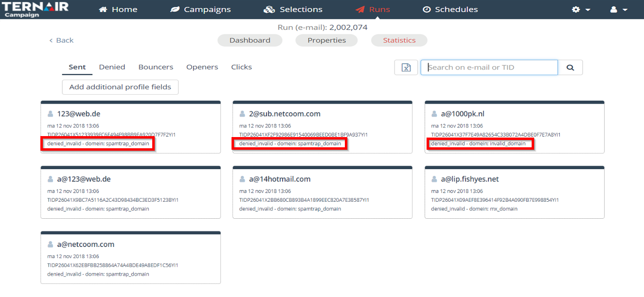Click person icon next to 123@web.de
This screenshot has width=644, height=297.
[50, 114]
